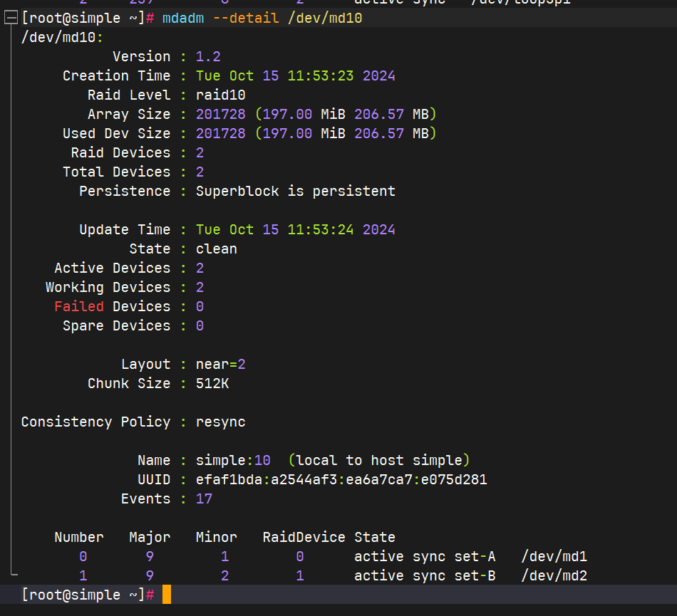The height and width of the screenshot is (616, 677).
Task: Click the simple:10 array name
Action: pos(233,460)
